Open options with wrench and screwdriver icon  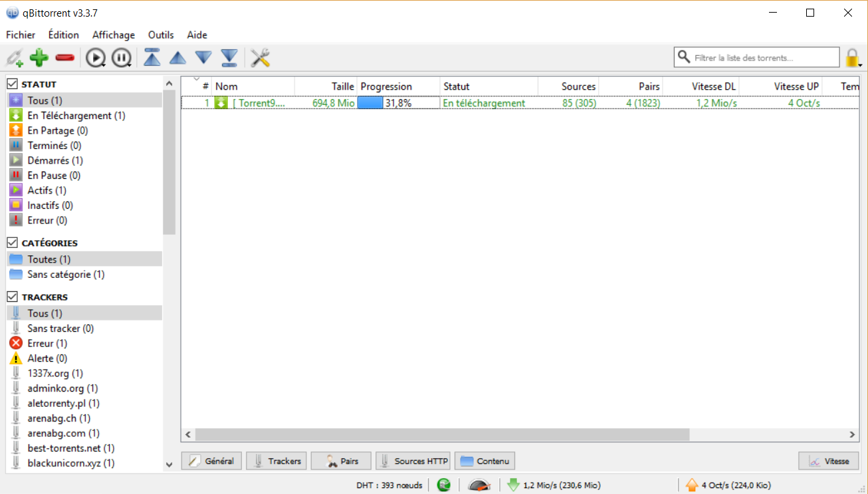260,58
